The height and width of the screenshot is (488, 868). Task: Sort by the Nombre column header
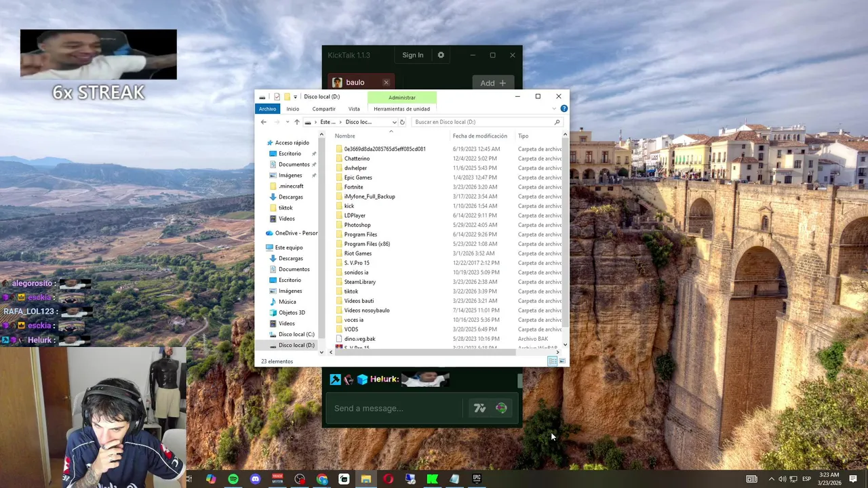pos(344,136)
